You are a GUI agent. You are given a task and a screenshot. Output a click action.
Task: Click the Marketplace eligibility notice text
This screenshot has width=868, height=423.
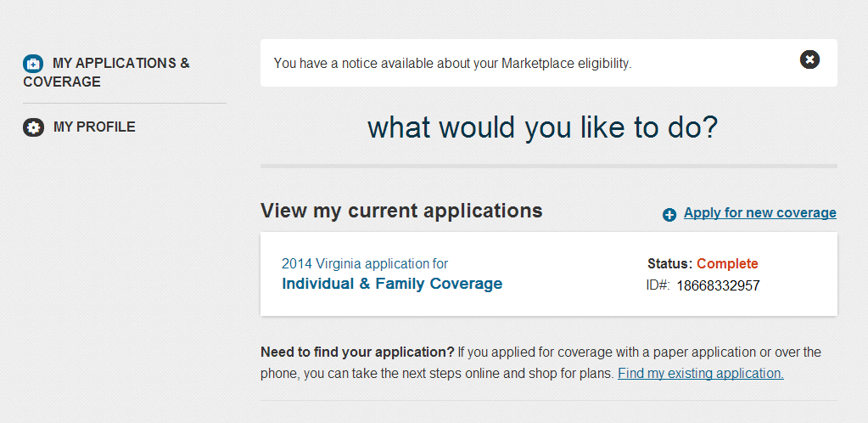[x=452, y=63]
